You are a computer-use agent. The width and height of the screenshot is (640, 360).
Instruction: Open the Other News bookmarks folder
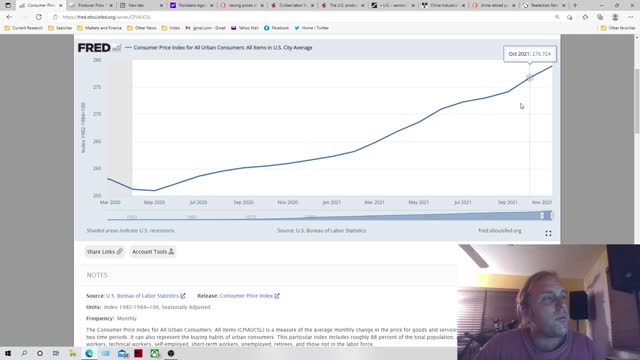pos(142,28)
